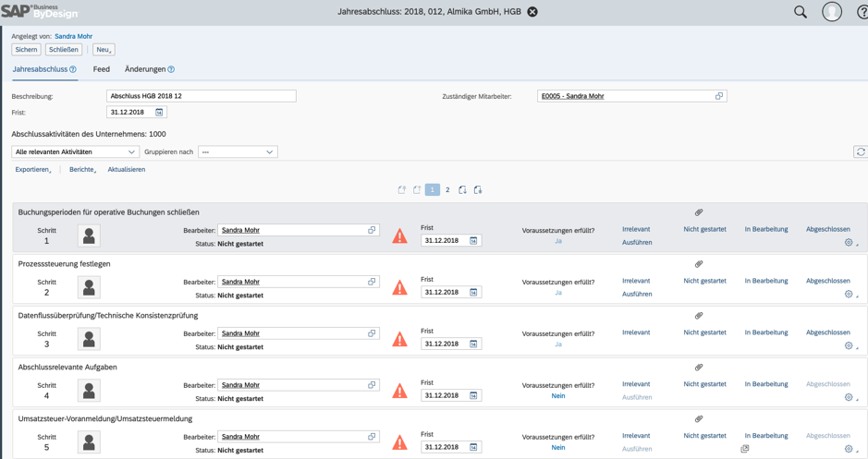Click Ausführen for step 1
The width and height of the screenshot is (868, 459).
(x=637, y=243)
